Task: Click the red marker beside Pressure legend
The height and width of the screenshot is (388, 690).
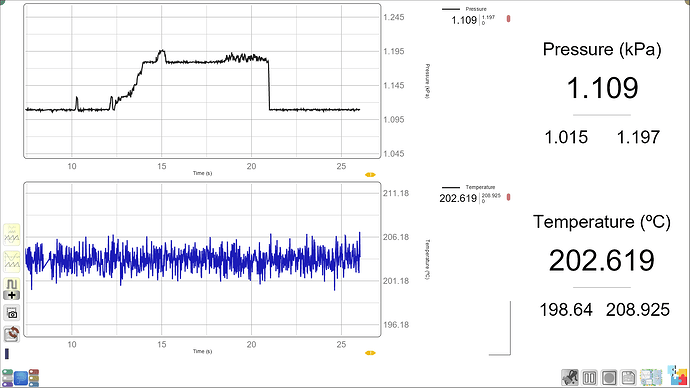Action: [508, 19]
